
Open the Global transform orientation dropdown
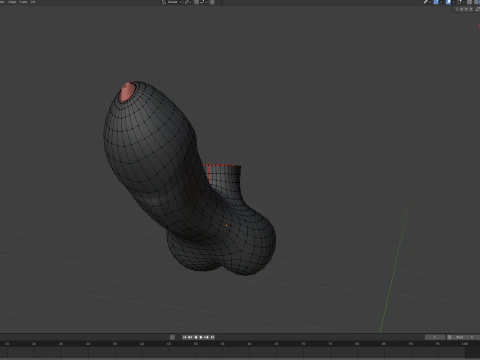pos(172,2)
